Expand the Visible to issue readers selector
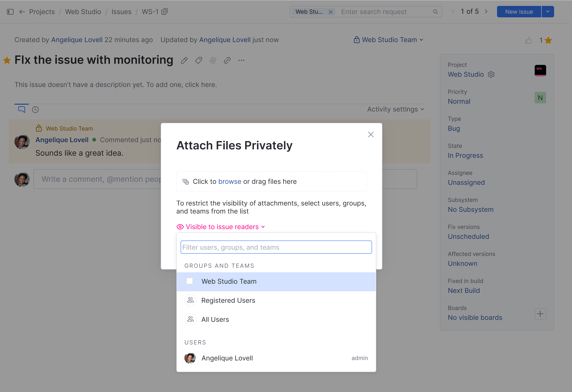Viewport: 572px width, 392px height. 221,227
